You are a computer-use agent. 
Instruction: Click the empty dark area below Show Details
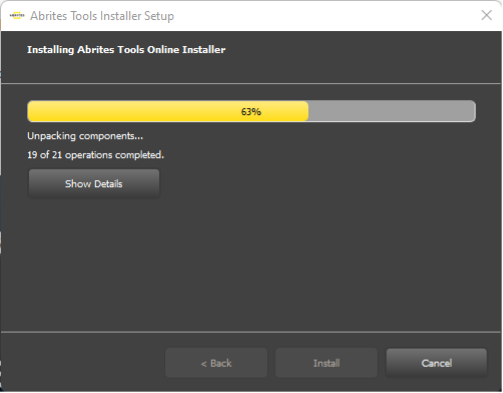251,265
